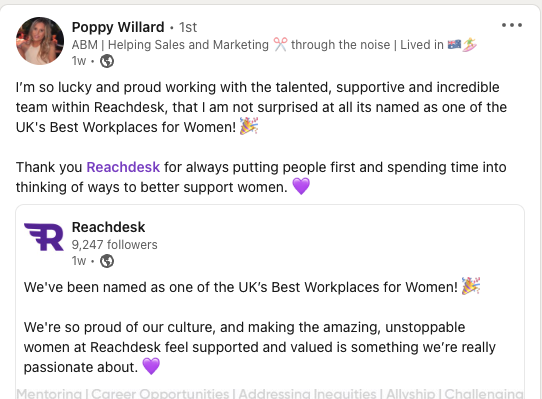This screenshot has height=399, width=542.
Task: Click purple heart after 'passionate about'
Action: pyautogui.click(x=151, y=366)
